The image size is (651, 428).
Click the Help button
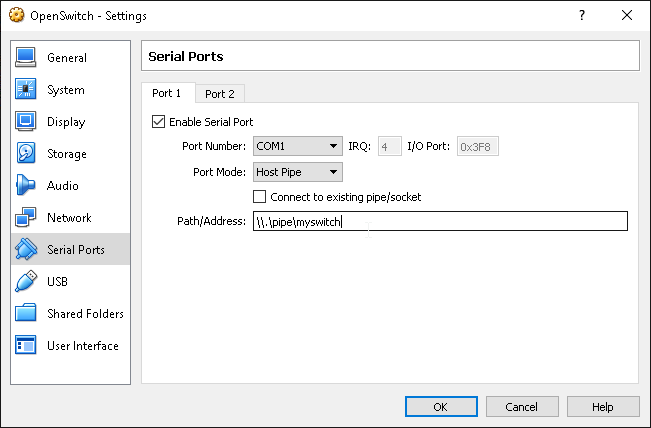tap(603, 407)
